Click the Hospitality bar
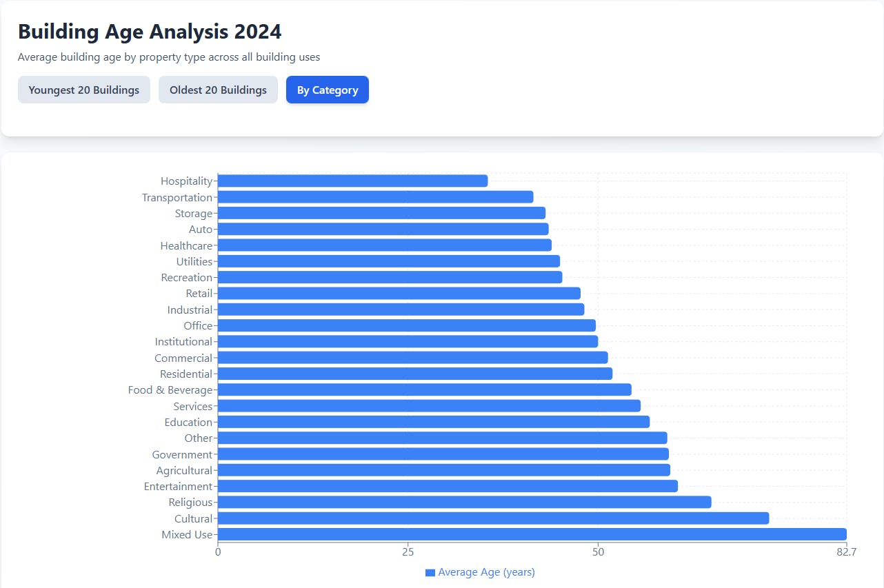 click(352, 181)
